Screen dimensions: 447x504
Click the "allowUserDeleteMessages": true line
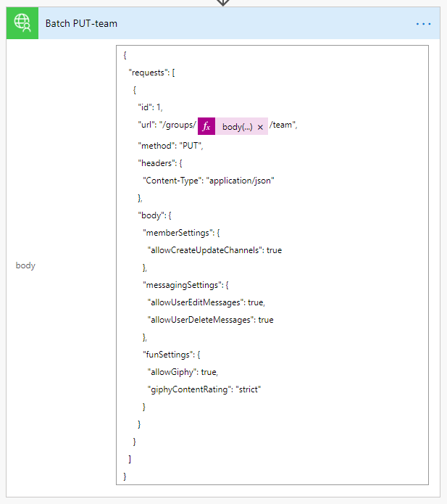[210, 320]
